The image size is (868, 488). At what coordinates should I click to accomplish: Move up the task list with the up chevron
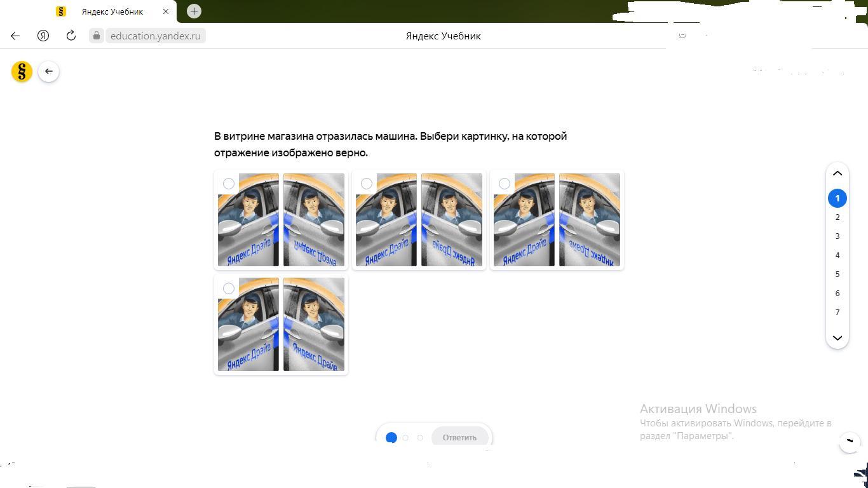tap(837, 173)
